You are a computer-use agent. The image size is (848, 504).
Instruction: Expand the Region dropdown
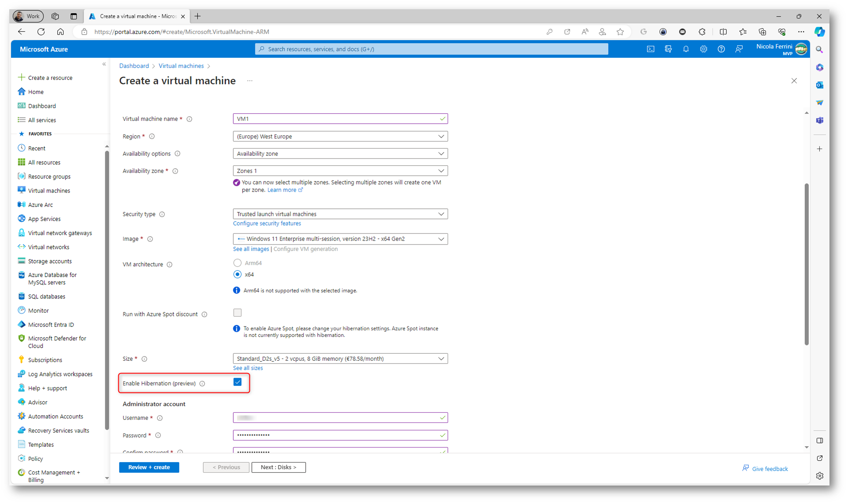coord(340,137)
